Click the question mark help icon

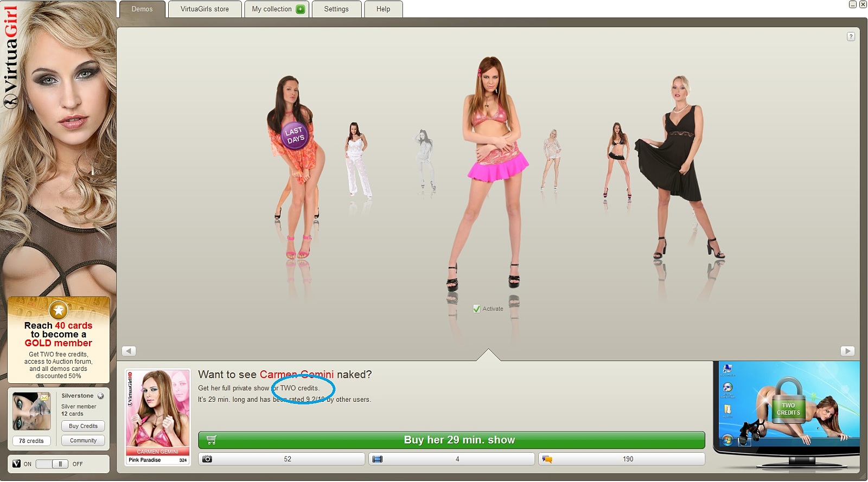[851, 37]
